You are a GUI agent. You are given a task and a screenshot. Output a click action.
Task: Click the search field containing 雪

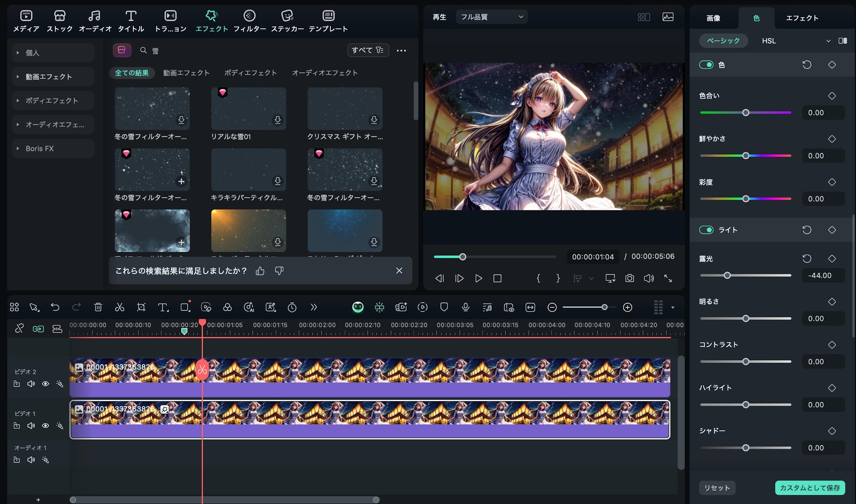coord(240,51)
